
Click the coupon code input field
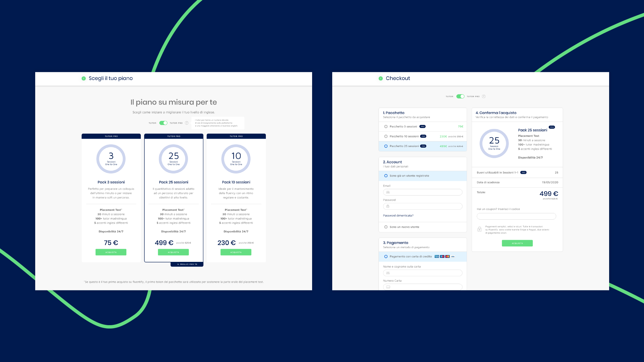pyautogui.click(x=516, y=216)
